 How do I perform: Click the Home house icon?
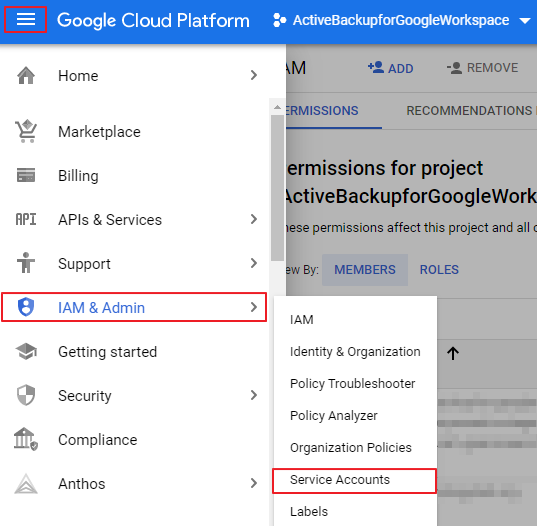tap(26, 75)
